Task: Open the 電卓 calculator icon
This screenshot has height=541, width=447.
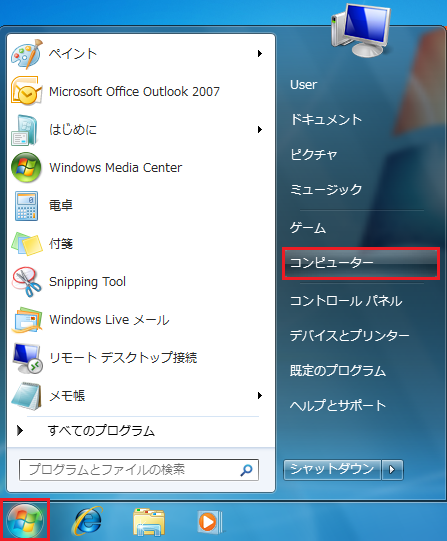Action: [26, 206]
